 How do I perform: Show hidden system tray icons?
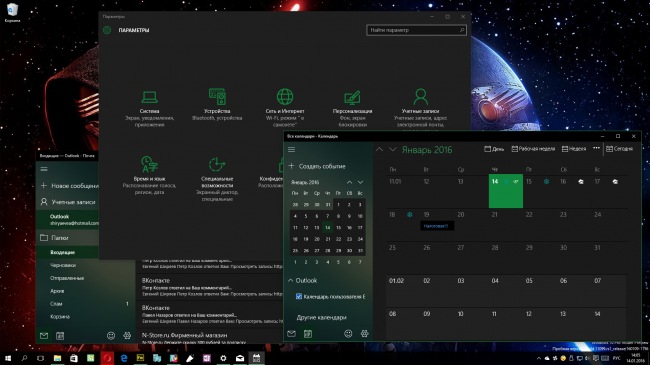[538, 358]
